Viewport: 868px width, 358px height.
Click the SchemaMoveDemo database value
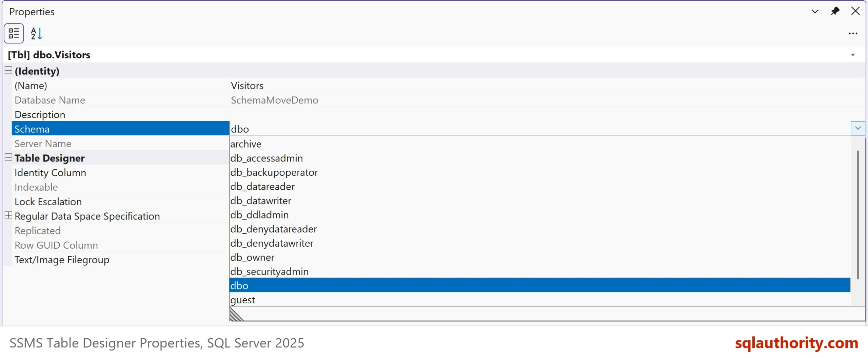coord(274,100)
